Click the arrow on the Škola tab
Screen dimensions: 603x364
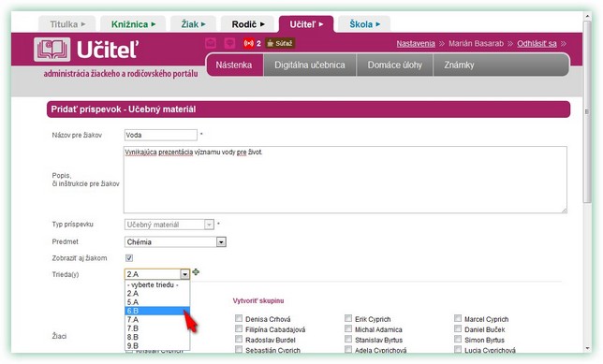pyautogui.click(x=378, y=24)
